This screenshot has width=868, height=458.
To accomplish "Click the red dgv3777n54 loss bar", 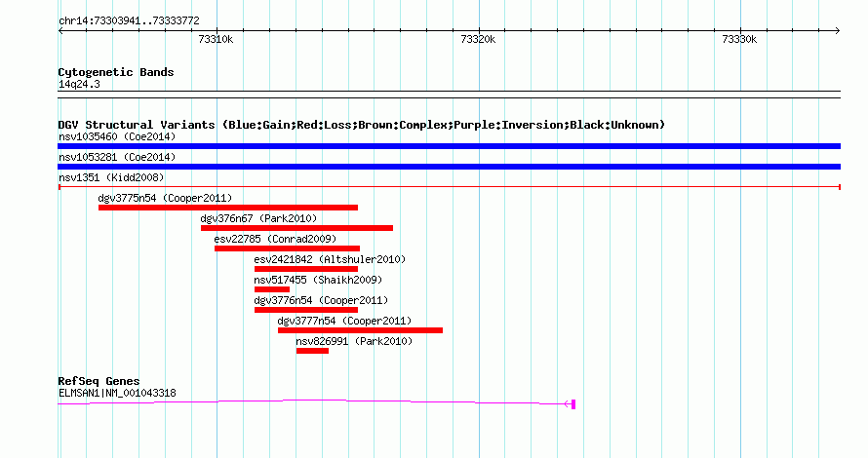I will 361,330.
